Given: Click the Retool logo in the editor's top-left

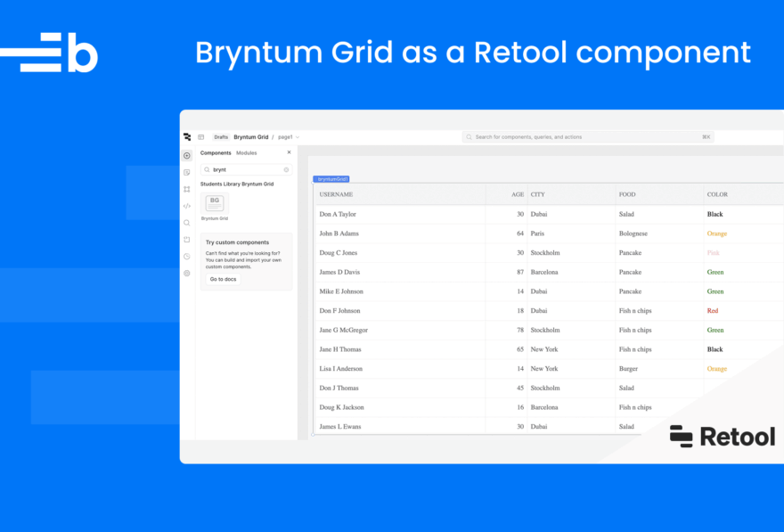Looking at the screenshot, I should point(186,137).
